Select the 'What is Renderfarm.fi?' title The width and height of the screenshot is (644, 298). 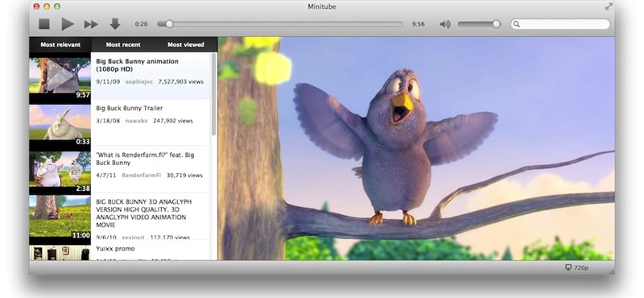145,159
